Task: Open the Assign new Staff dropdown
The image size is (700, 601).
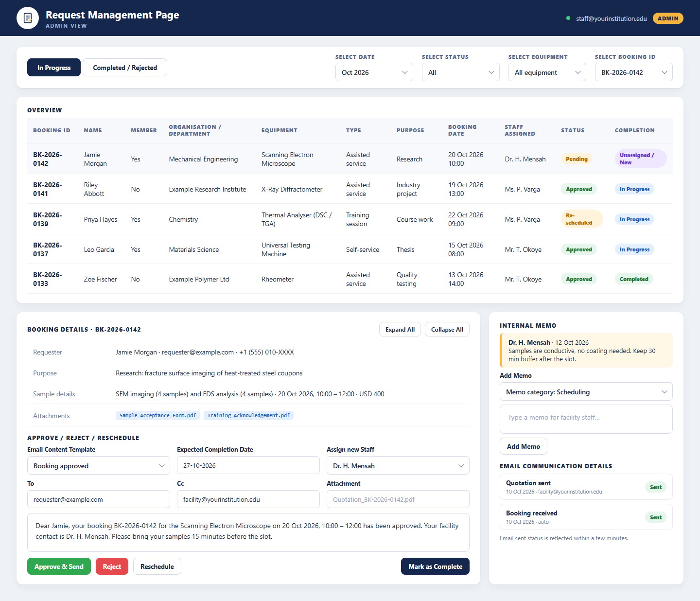Action: coord(398,466)
